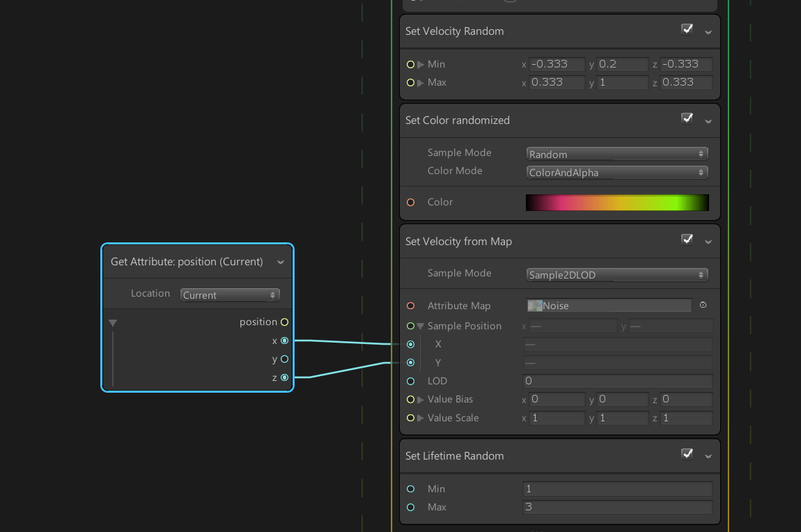Viewport: 801px width, 532px height.
Task: Open the Location dropdown on Get Attribute node
Action: click(230, 295)
